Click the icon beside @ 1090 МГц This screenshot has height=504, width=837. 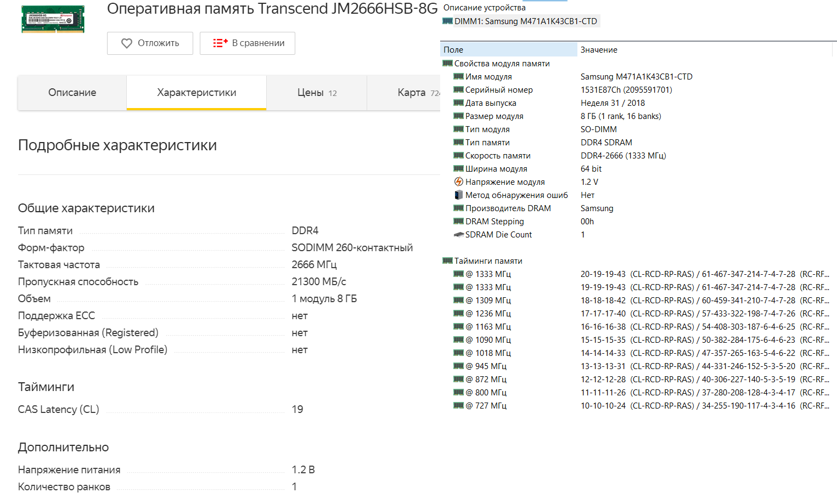459,339
